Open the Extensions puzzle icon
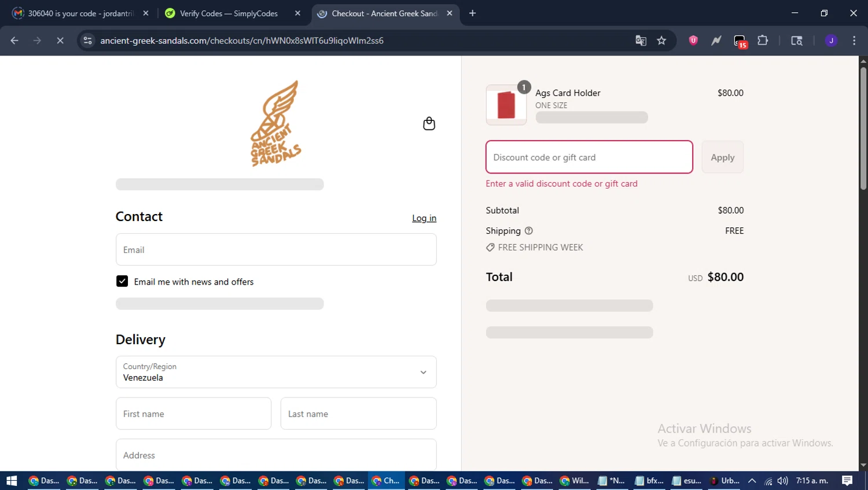Viewport: 868px width, 490px height. (763, 40)
